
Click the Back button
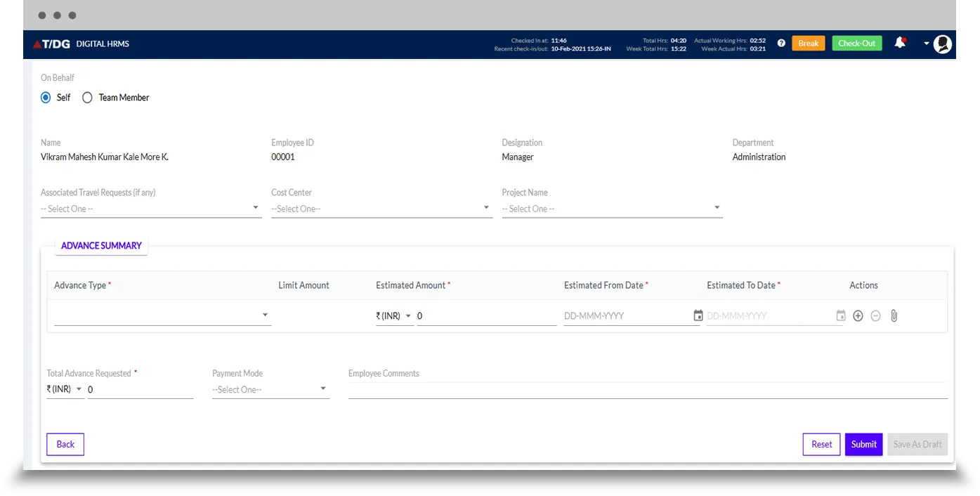(x=65, y=444)
